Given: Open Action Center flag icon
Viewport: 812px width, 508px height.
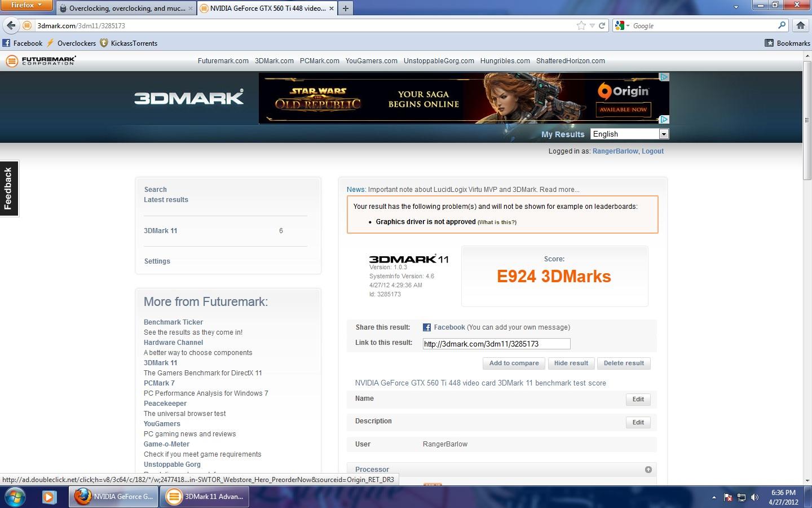Looking at the screenshot, I should coord(728,497).
